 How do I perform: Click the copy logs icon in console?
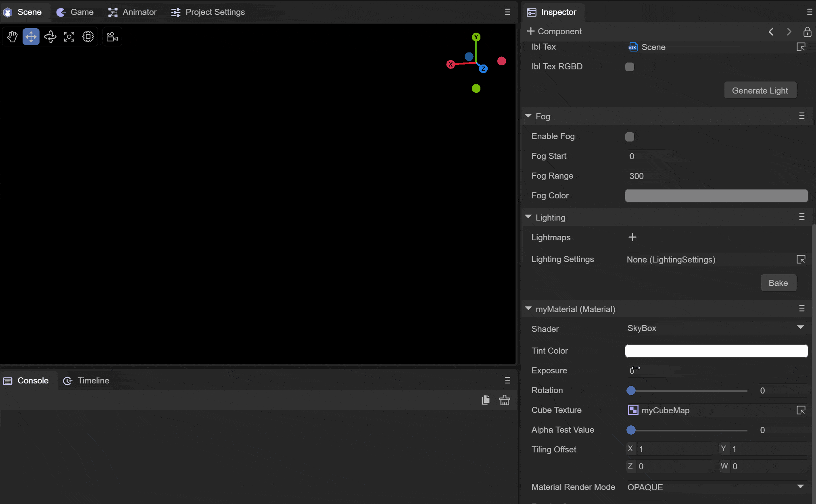(486, 400)
